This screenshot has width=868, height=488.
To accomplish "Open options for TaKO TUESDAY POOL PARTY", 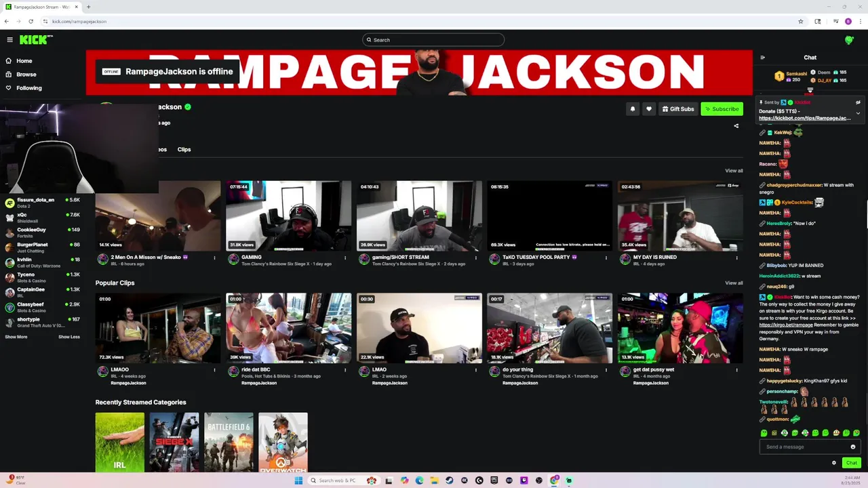I will (606, 258).
